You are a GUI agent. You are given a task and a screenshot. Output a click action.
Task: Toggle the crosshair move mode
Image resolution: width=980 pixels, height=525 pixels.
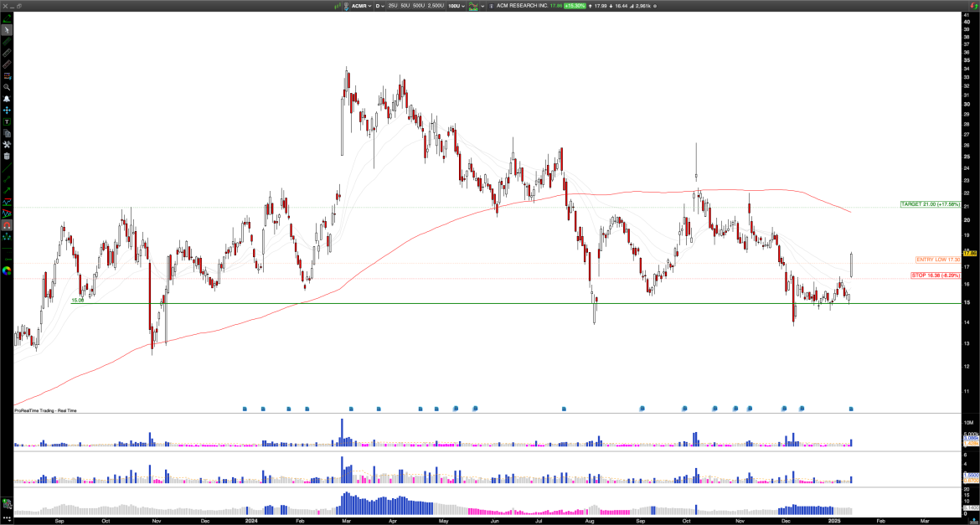pyautogui.click(x=7, y=111)
